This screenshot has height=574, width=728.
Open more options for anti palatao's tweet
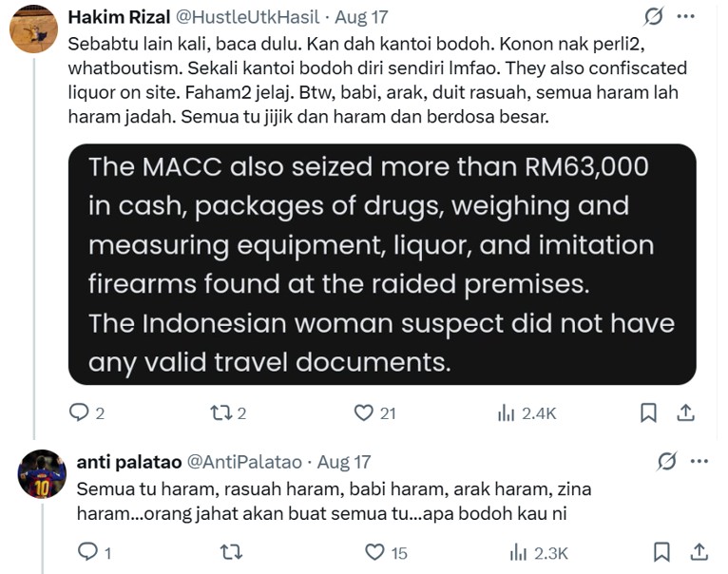click(699, 462)
